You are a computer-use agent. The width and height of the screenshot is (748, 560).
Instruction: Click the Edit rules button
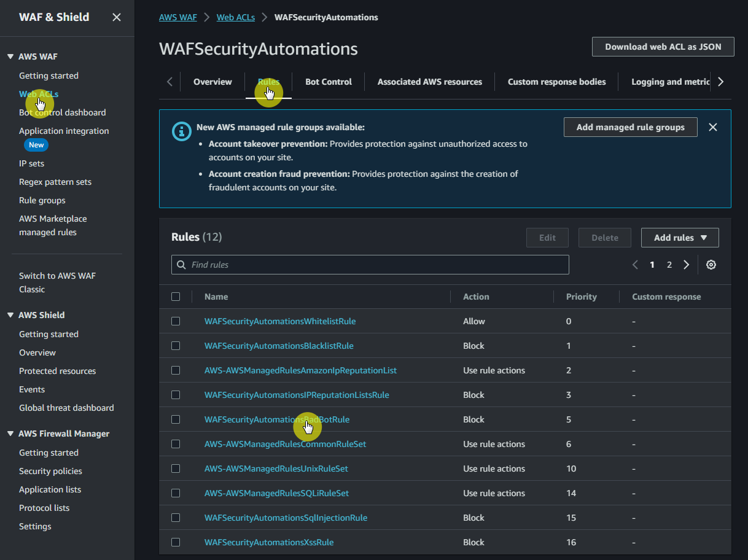click(x=547, y=238)
